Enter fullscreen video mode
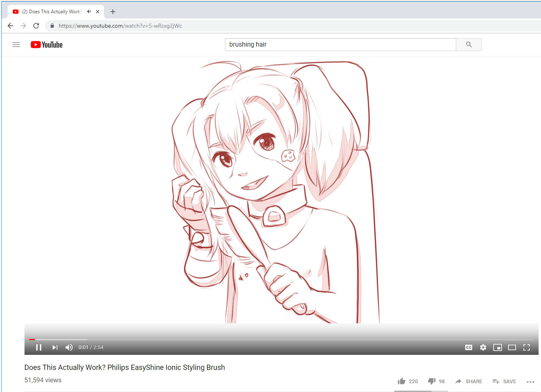The width and height of the screenshot is (541, 392). 526,347
